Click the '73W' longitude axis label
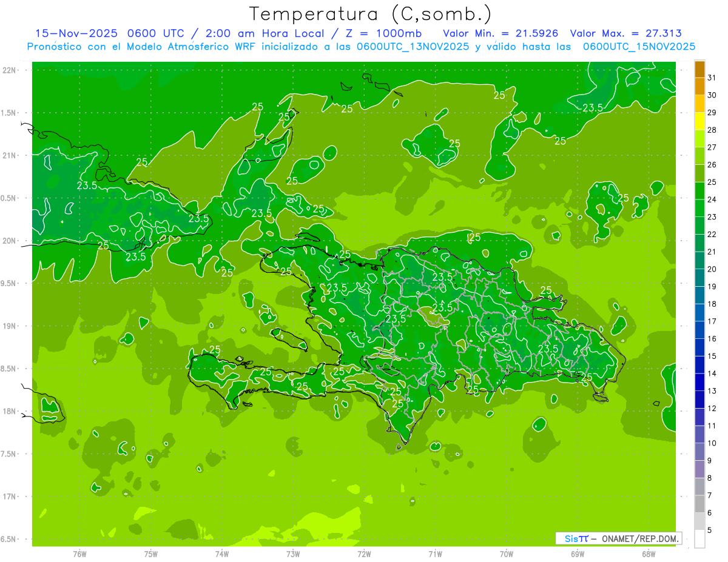Image resolution: width=728 pixels, height=562 pixels. click(293, 554)
